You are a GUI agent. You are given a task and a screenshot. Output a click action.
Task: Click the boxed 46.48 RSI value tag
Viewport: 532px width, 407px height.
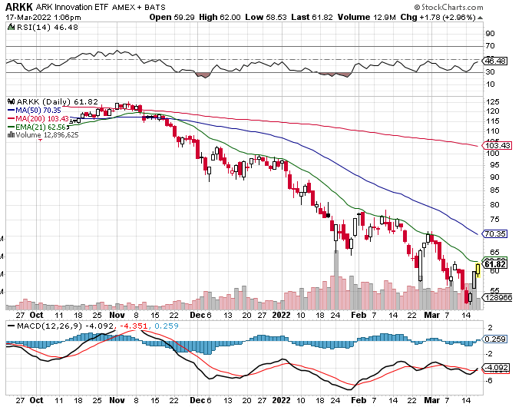click(x=495, y=61)
